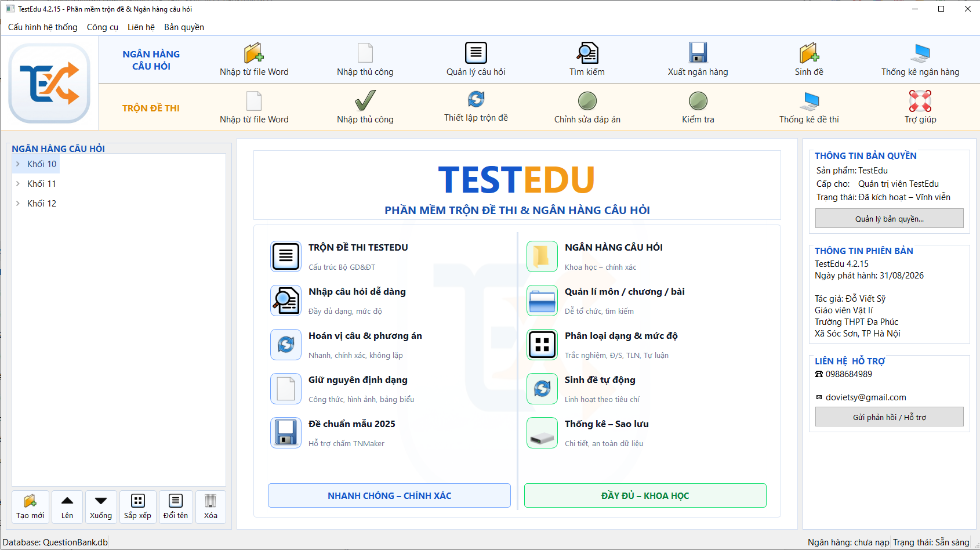Click Ngân hàng câu hỏi folder feature icon
Image resolution: width=980 pixels, height=550 pixels.
point(542,256)
